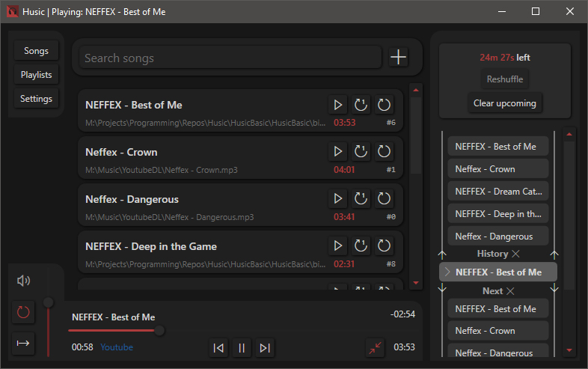Viewport: 588px width, 369px height.
Task: Play the NEFFEX - Best of Me song card
Action: tap(337, 105)
